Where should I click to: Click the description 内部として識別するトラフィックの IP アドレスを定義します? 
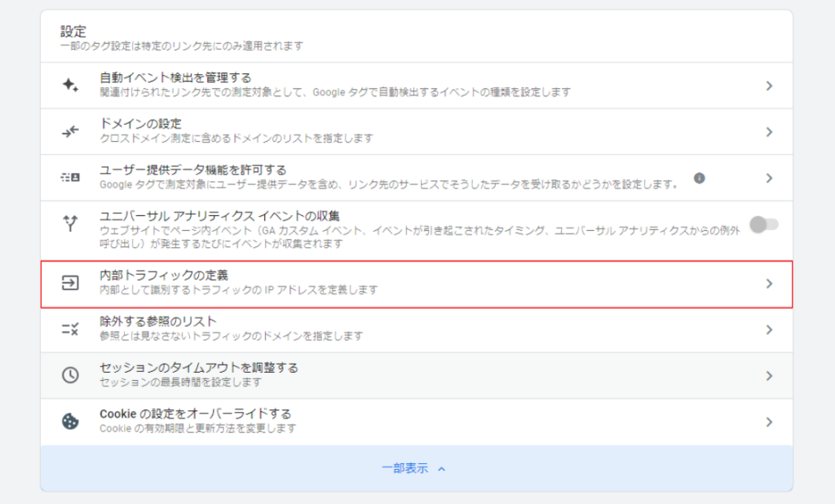coord(239,290)
